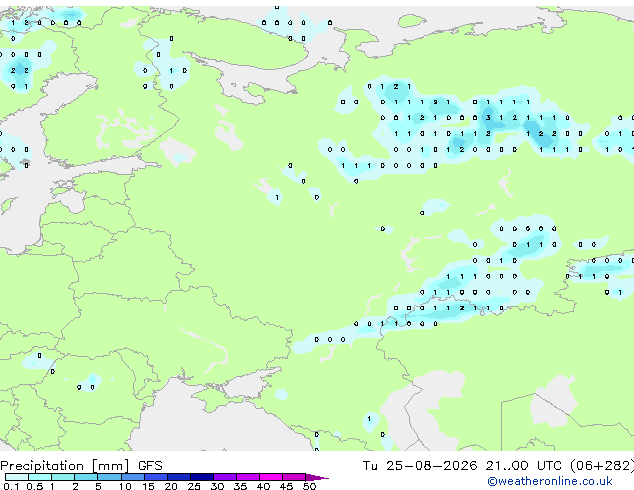
Task: Click the 40–45 mm magenta legend swatch
Action: click(x=271, y=477)
